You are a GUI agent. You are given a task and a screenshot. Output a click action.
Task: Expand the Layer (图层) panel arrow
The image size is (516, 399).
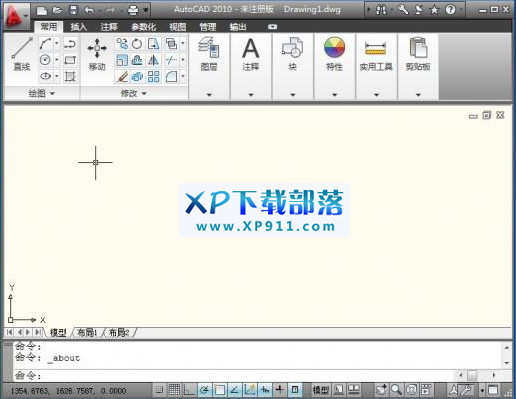(x=209, y=95)
